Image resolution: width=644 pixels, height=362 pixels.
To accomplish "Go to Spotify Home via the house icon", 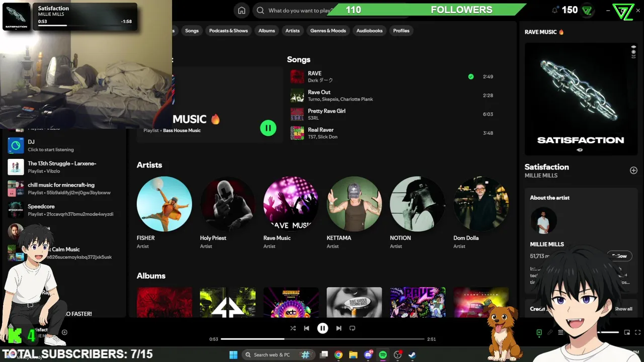I will click(x=242, y=10).
